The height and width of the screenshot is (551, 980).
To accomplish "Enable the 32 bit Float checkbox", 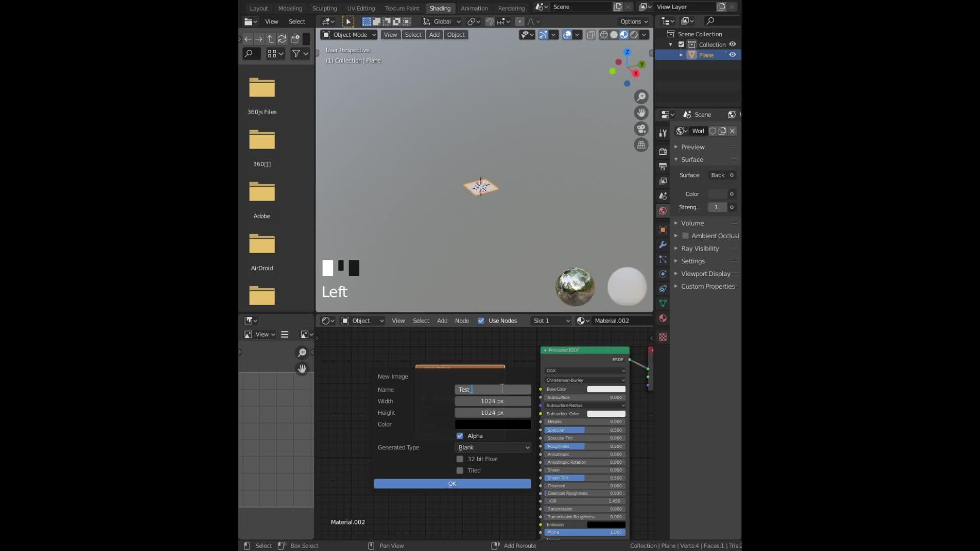I will point(460,459).
